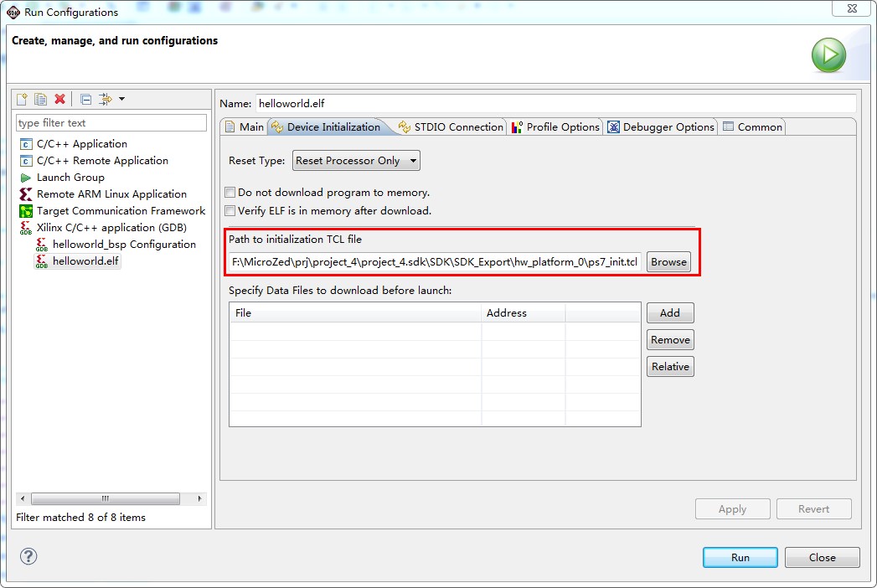Screen dimensions: 877x588
Task: Open the filter options dropdown arrow
Action: pyautogui.click(x=121, y=99)
